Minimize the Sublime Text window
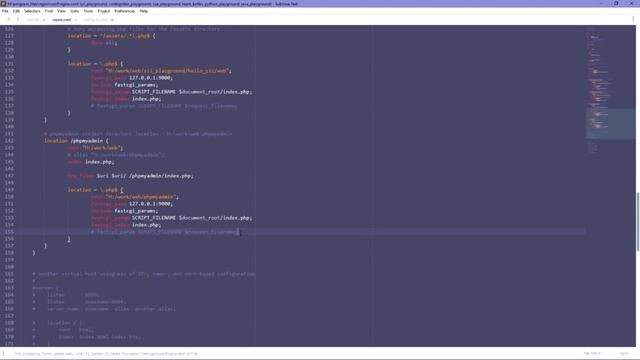 coord(601,3)
